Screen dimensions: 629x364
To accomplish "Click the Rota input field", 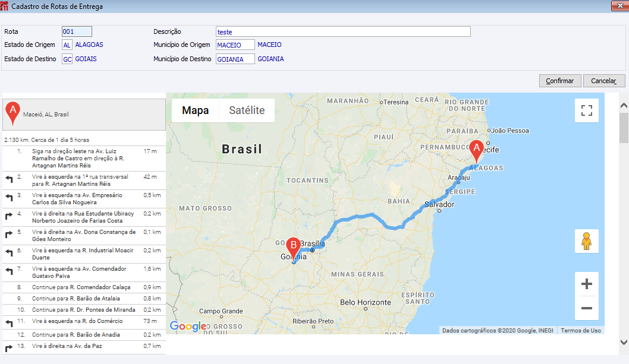I will [x=77, y=31].
